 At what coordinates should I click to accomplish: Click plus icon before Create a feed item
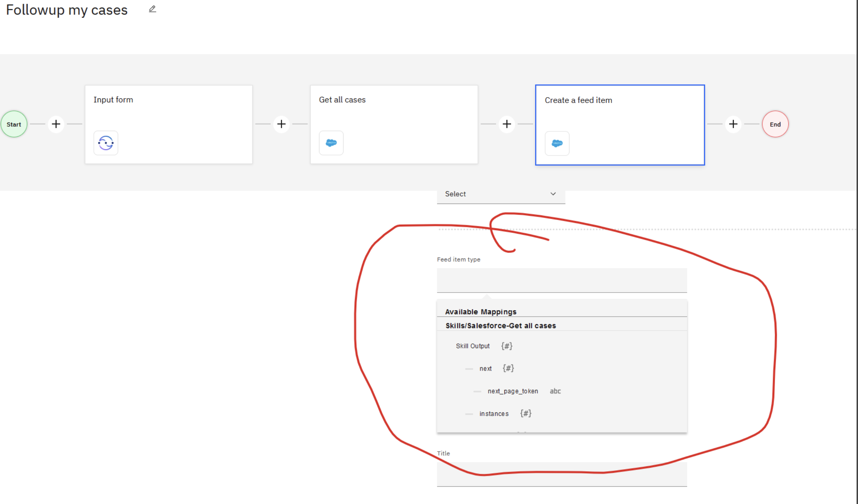(507, 124)
